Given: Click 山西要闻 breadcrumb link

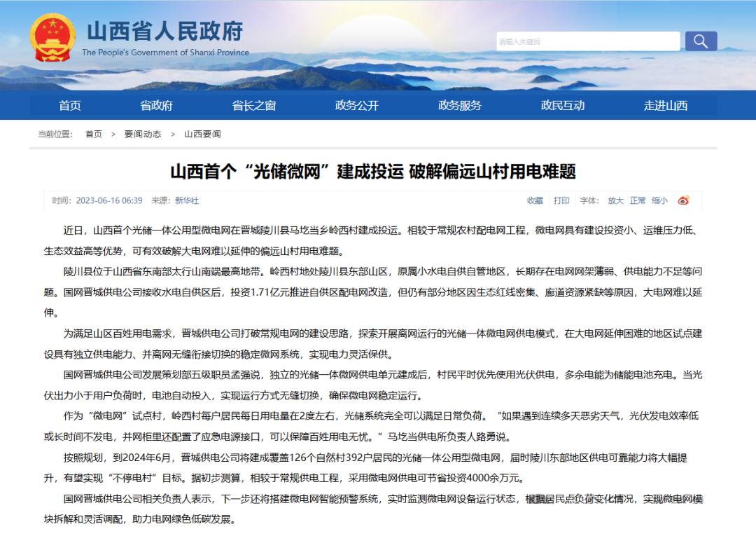Looking at the screenshot, I should coord(202,134).
